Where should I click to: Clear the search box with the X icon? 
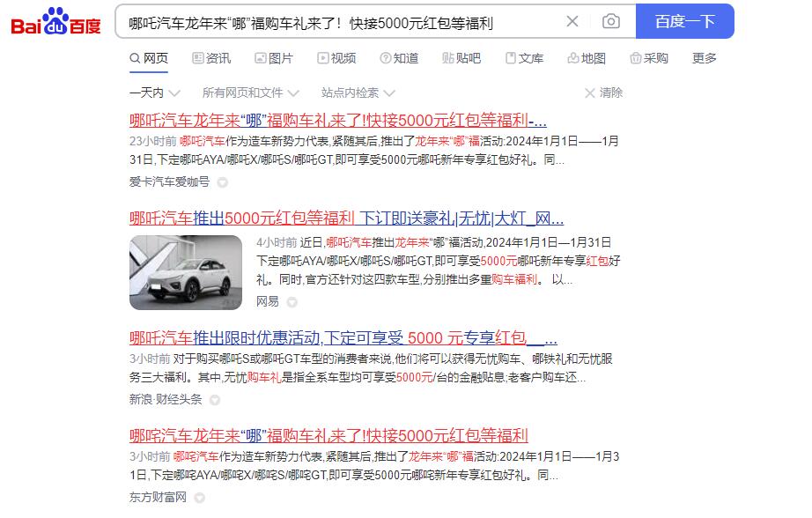572,21
